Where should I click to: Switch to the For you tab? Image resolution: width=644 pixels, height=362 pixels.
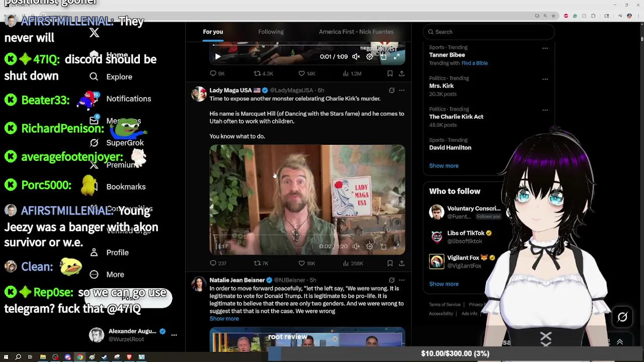[x=213, y=32]
